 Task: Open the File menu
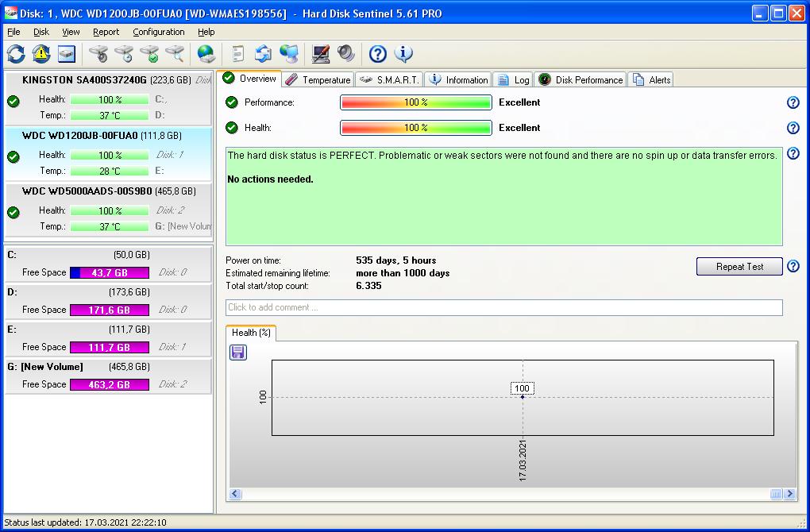pyautogui.click(x=13, y=32)
